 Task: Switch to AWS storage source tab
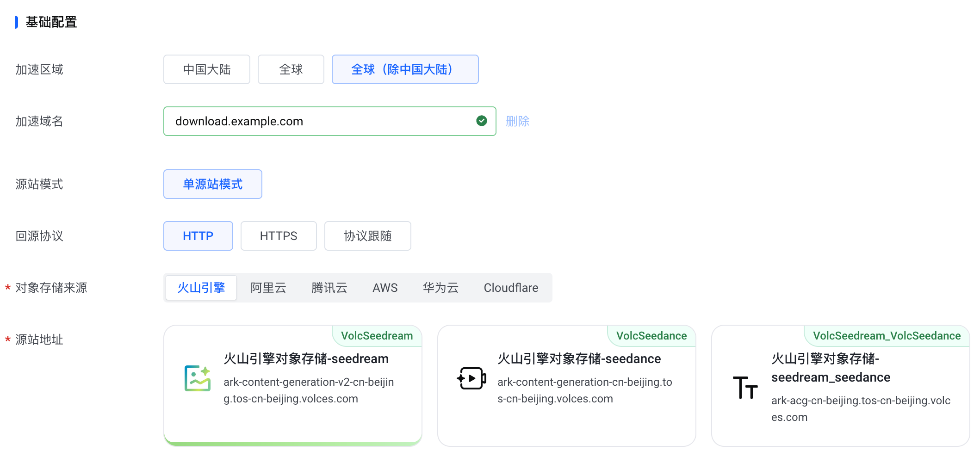[x=385, y=288]
